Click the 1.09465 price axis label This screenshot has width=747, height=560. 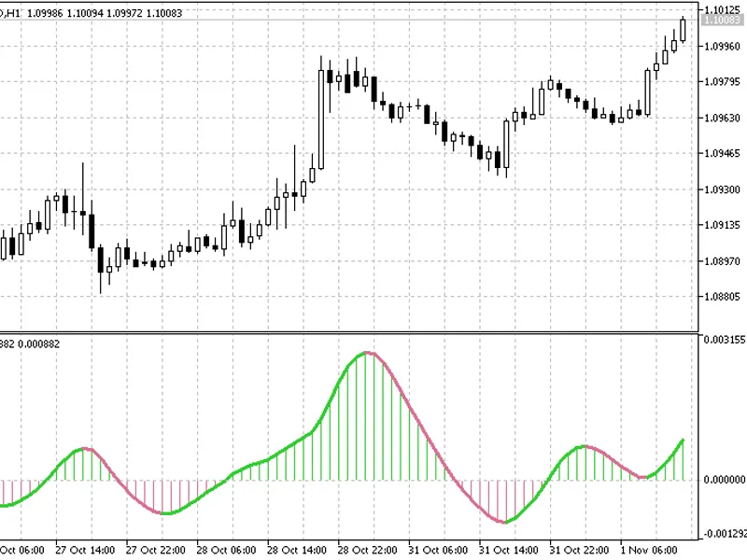tap(722, 153)
